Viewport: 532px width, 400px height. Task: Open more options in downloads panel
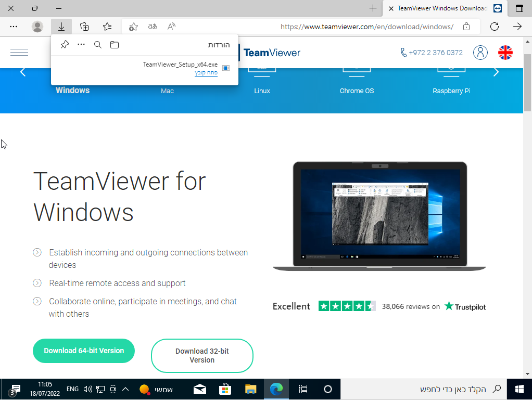tap(81, 45)
